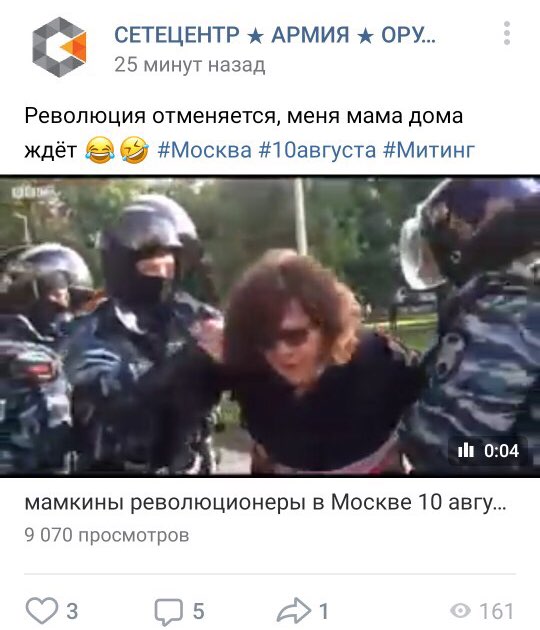Open video title 'мамкины революционеры в Москве'

tap(266, 502)
